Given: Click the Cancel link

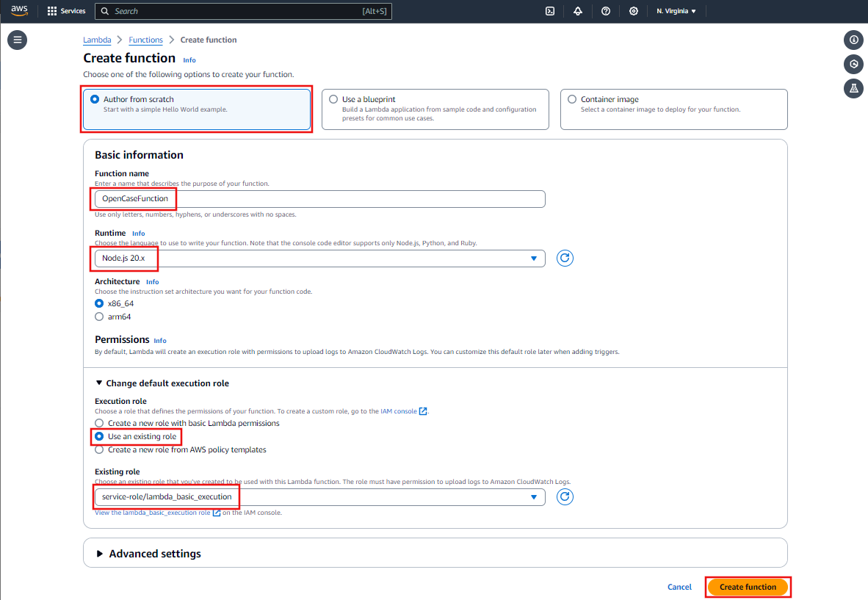Looking at the screenshot, I should pos(679,587).
